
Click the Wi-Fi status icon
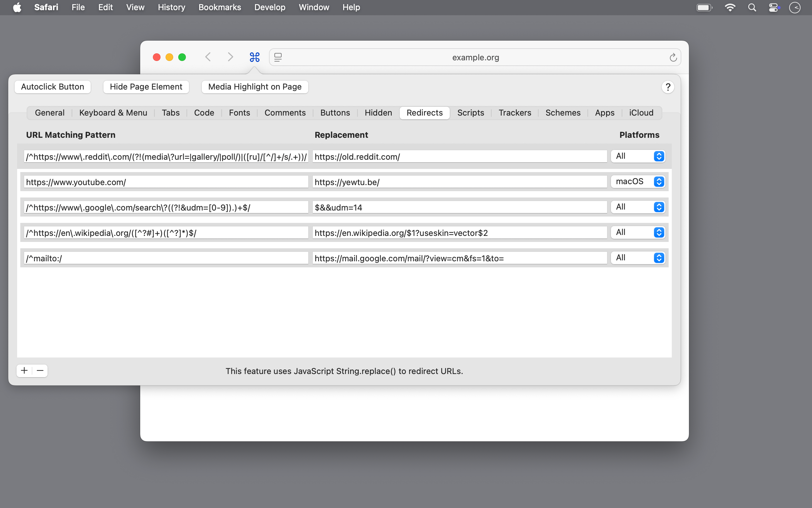tap(730, 7)
